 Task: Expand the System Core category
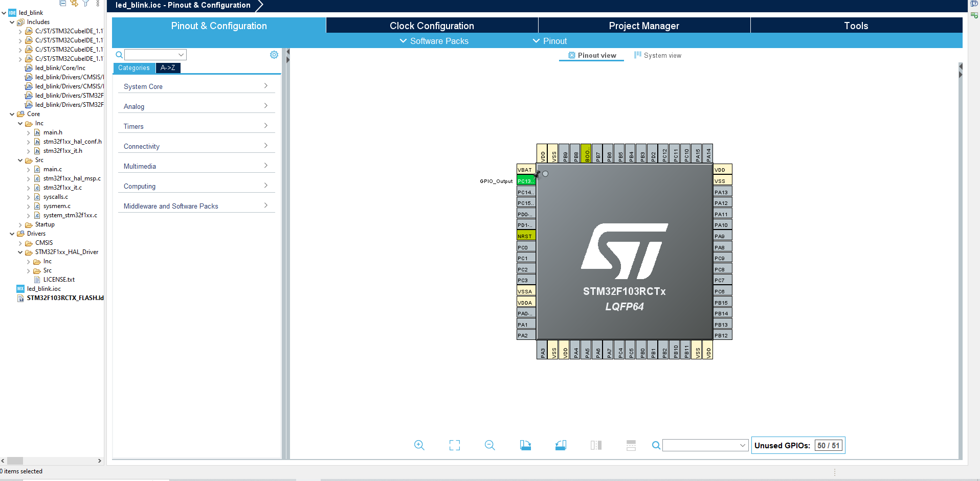coord(196,86)
